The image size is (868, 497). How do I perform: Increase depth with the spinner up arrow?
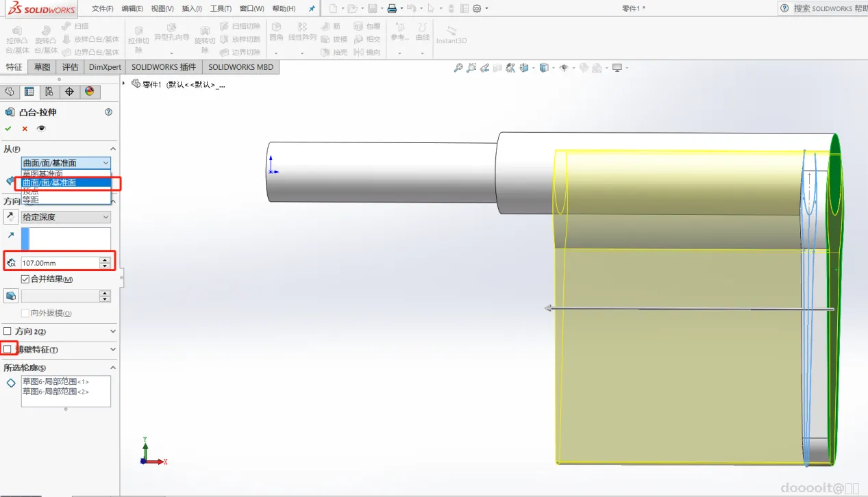click(x=105, y=259)
